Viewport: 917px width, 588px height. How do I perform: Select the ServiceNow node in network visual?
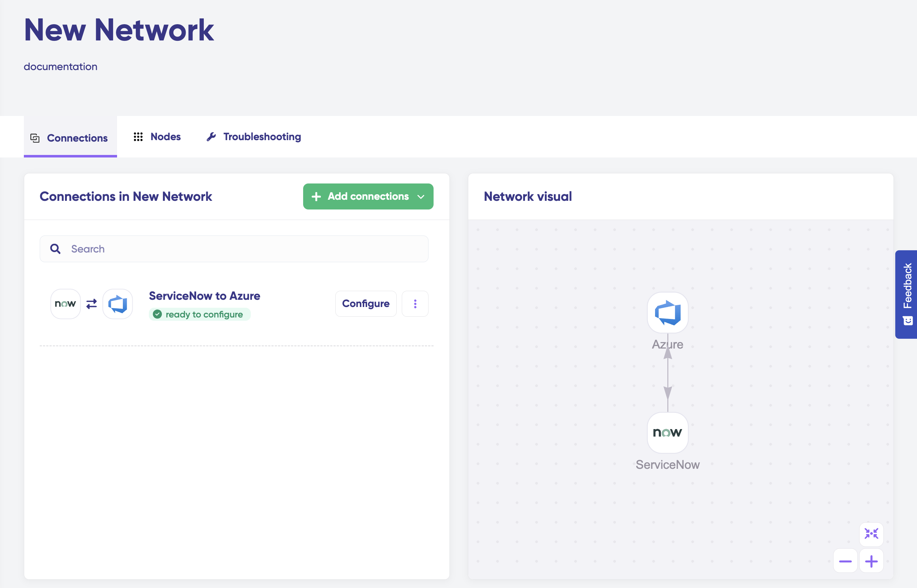667,433
